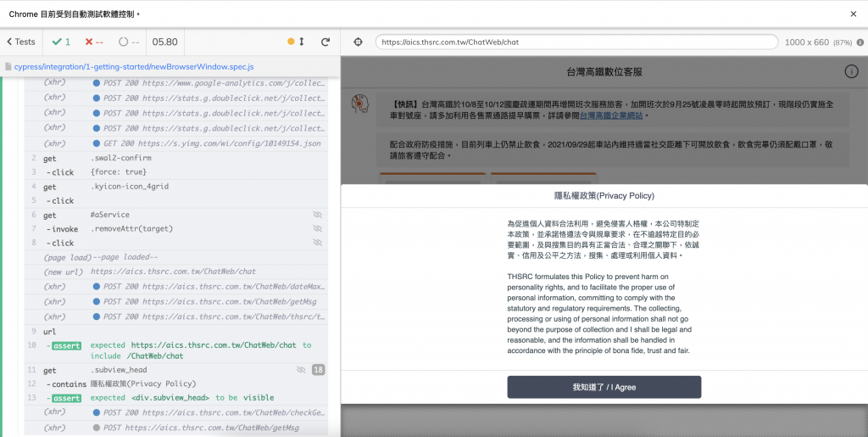Screen dimensions: 868x437
Task: Open viewport info next to 1000 x 660
Action: pos(860,42)
